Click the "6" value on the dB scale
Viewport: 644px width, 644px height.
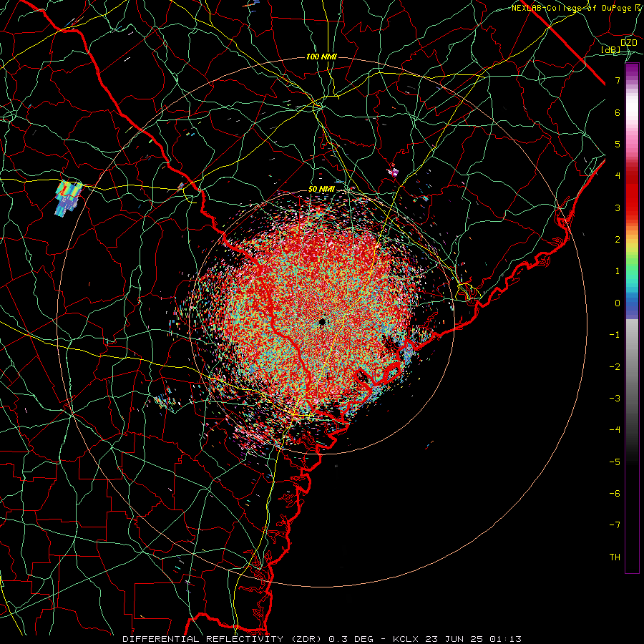tap(618, 112)
